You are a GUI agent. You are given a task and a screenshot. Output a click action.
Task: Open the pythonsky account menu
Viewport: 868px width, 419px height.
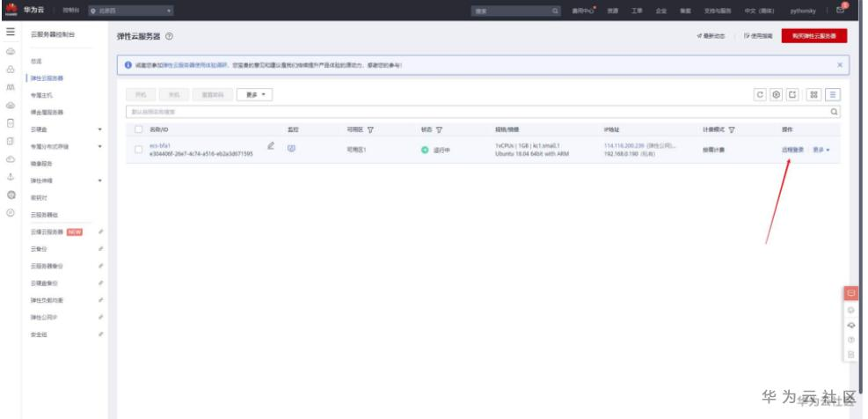click(x=803, y=11)
